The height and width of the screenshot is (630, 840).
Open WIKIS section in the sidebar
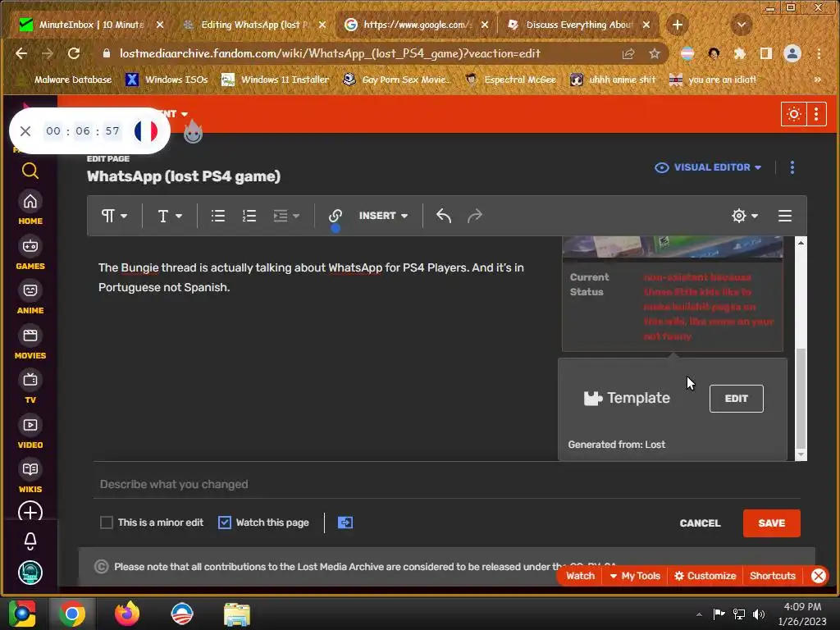tap(30, 477)
